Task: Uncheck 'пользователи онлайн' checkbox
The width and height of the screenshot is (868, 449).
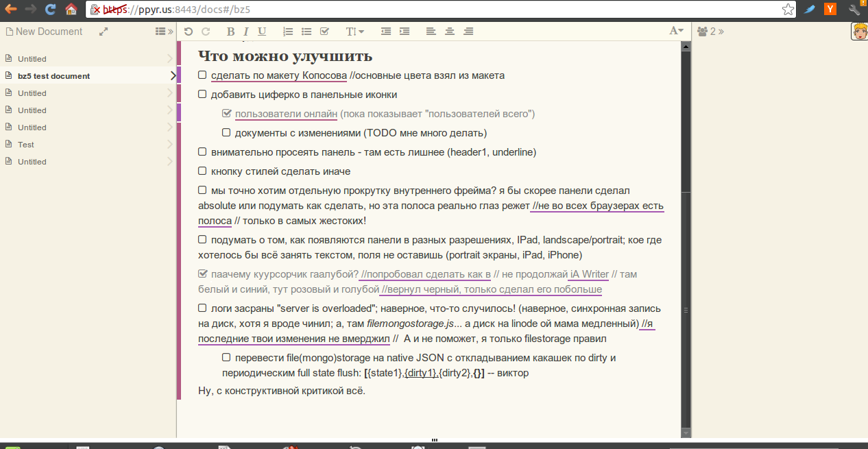Action: tap(226, 113)
